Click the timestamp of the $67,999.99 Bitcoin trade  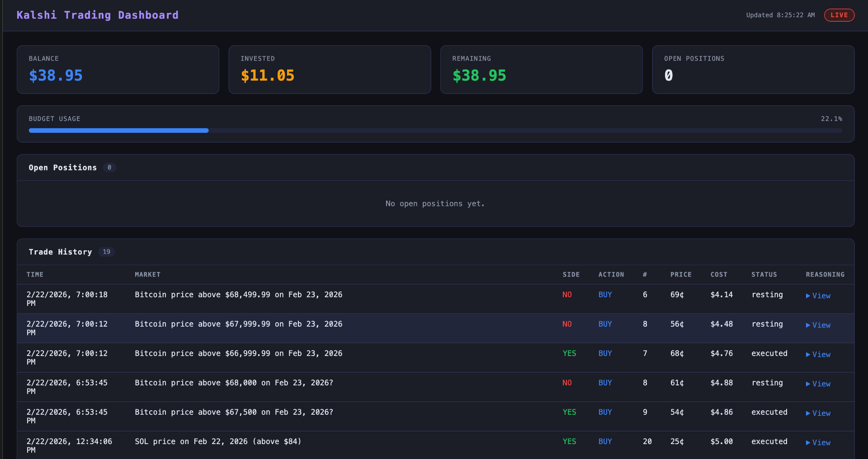tap(67, 328)
